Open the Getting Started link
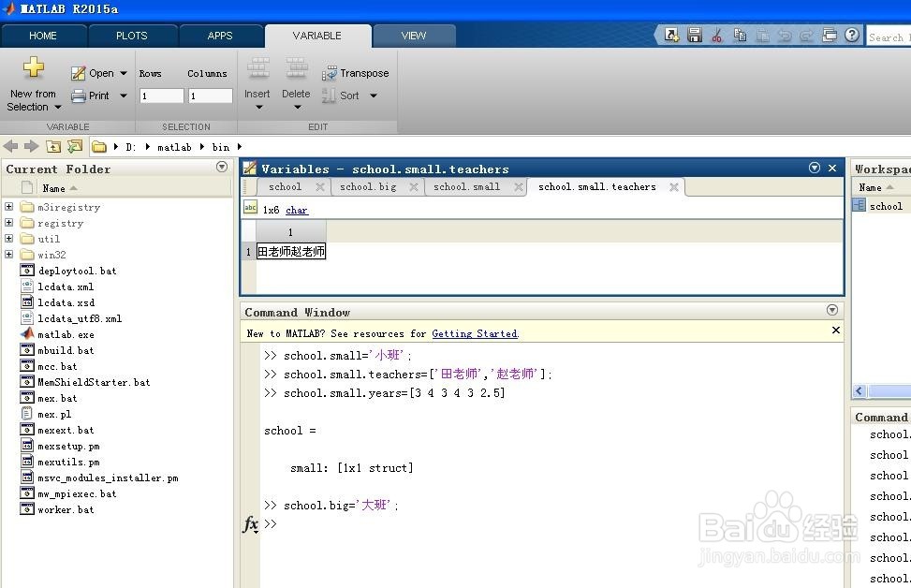 [475, 333]
